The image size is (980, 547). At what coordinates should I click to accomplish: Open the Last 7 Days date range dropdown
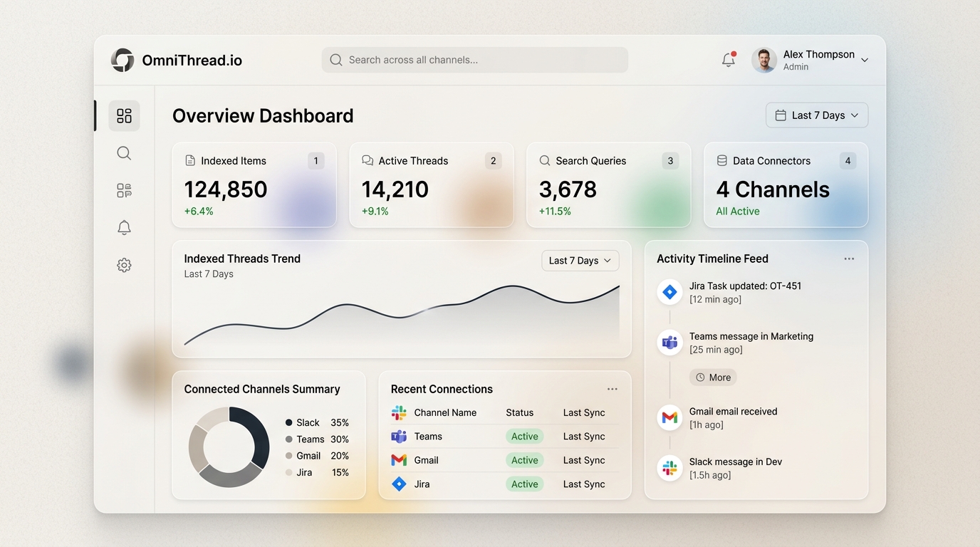click(x=817, y=115)
